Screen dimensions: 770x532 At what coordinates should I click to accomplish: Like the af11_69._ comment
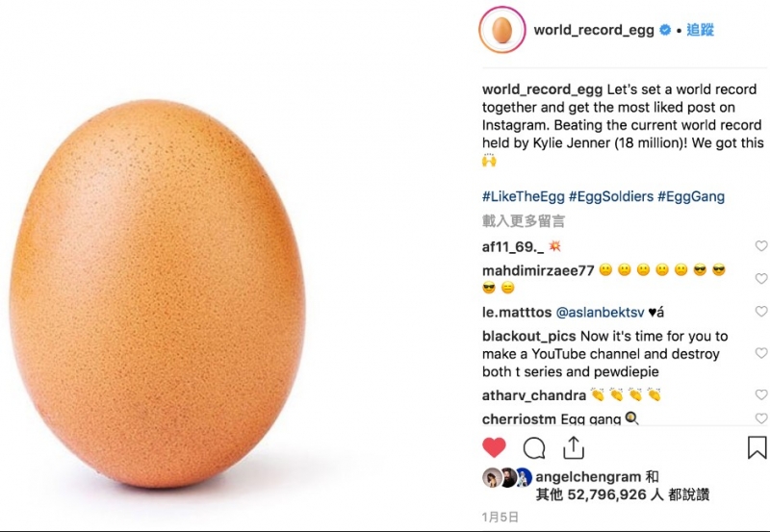coord(760,246)
